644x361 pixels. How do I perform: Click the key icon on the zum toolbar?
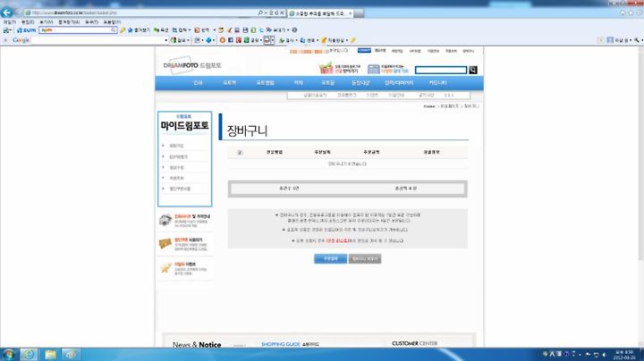click(123, 30)
